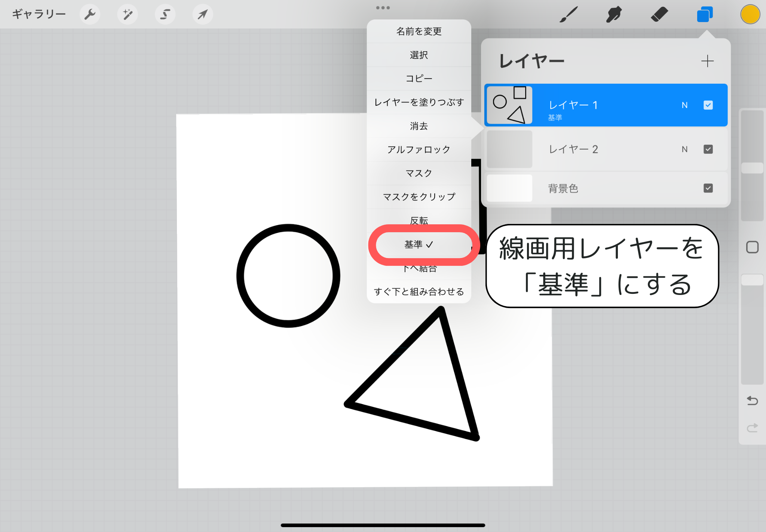Screen dimensions: 766x532
Task: Tap the three-dot handle at top
Action: 383,7
